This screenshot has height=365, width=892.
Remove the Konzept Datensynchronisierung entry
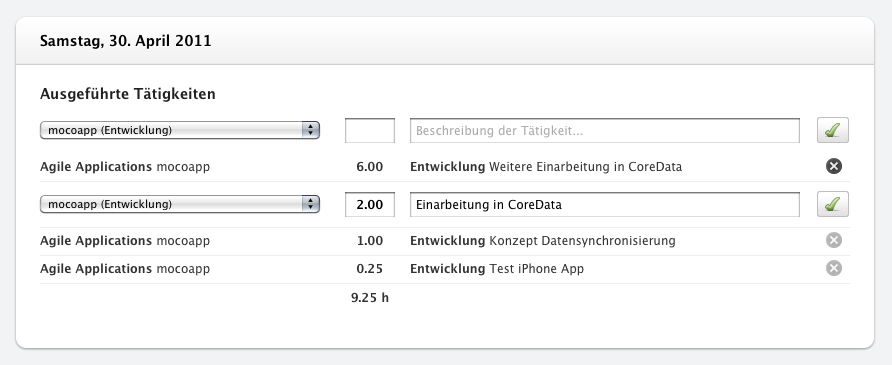[x=834, y=240]
